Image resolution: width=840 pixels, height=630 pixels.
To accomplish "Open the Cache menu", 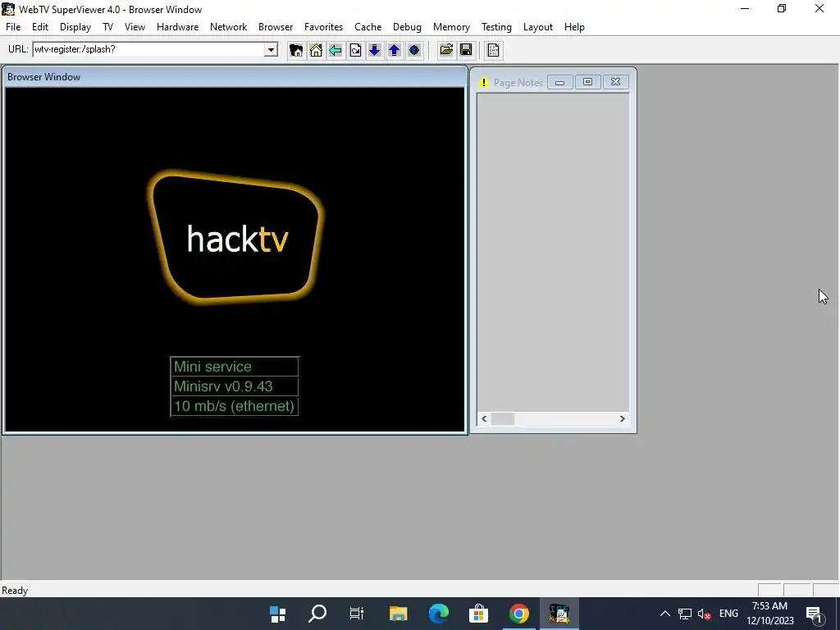I will coord(367,27).
